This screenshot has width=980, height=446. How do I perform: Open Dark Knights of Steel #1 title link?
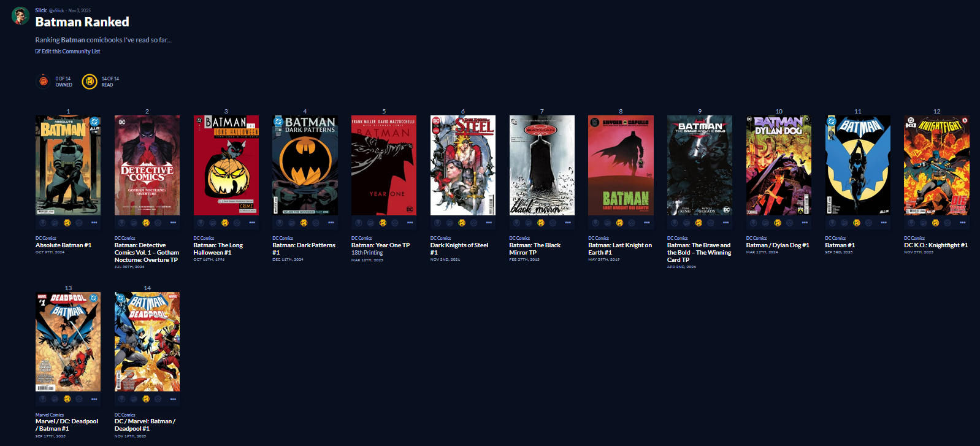pyautogui.click(x=459, y=248)
